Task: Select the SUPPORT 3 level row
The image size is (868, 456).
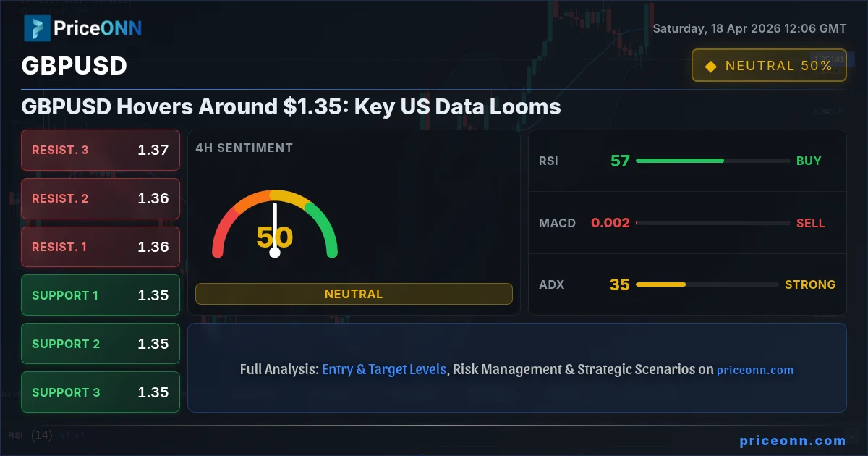Action: click(x=101, y=392)
